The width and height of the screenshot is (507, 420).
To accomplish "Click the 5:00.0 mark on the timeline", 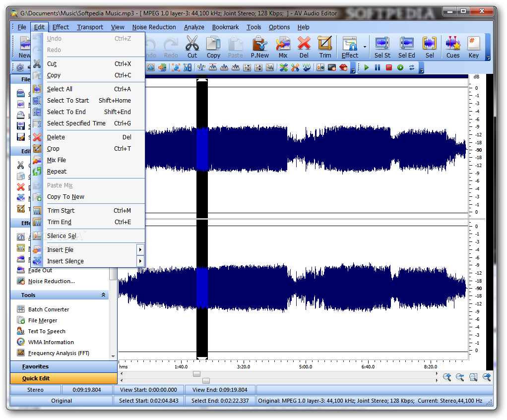I will click(x=306, y=366).
